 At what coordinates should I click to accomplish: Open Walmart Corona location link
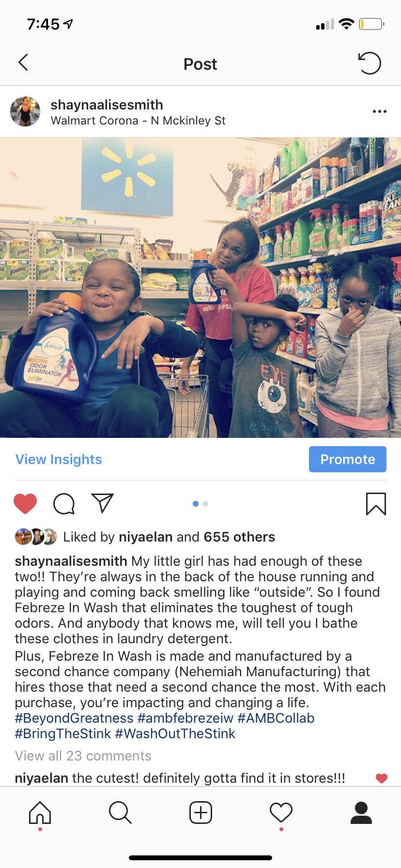coord(138,121)
